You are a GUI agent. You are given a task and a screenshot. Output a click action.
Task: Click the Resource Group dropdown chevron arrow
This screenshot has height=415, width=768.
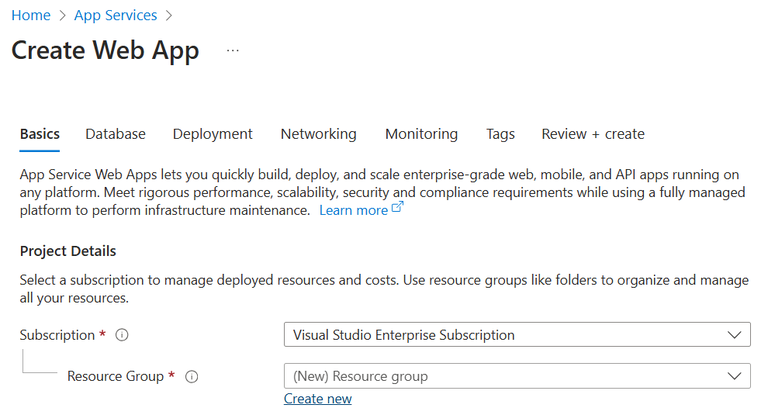[x=734, y=376]
